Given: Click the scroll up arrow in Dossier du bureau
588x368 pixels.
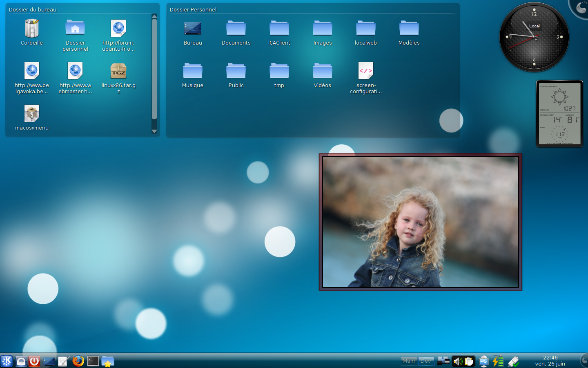Looking at the screenshot, I should [x=154, y=16].
